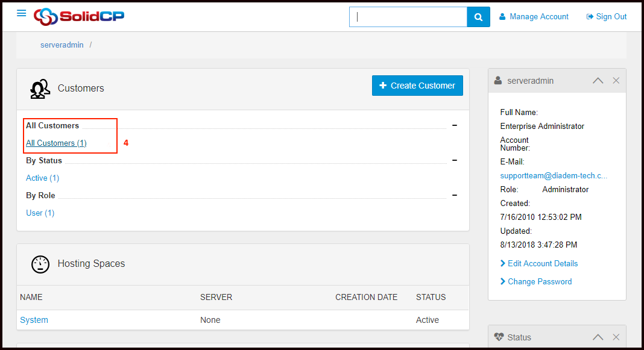Image resolution: width=644 pixels, height=350 pixels.
Task: Open the All Customers (1) link
Action: pyautogui.click(x=56, y=143)
